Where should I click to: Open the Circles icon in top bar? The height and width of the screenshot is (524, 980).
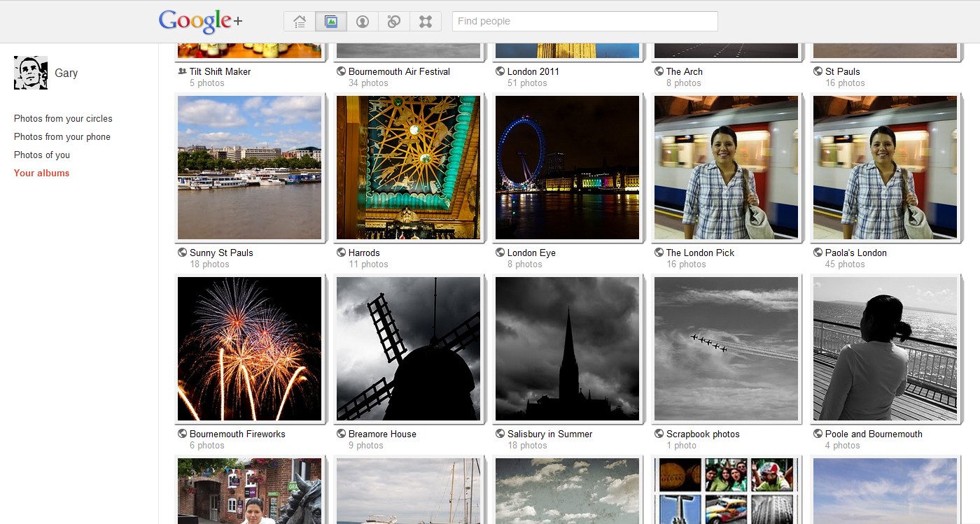pos(394,22)
